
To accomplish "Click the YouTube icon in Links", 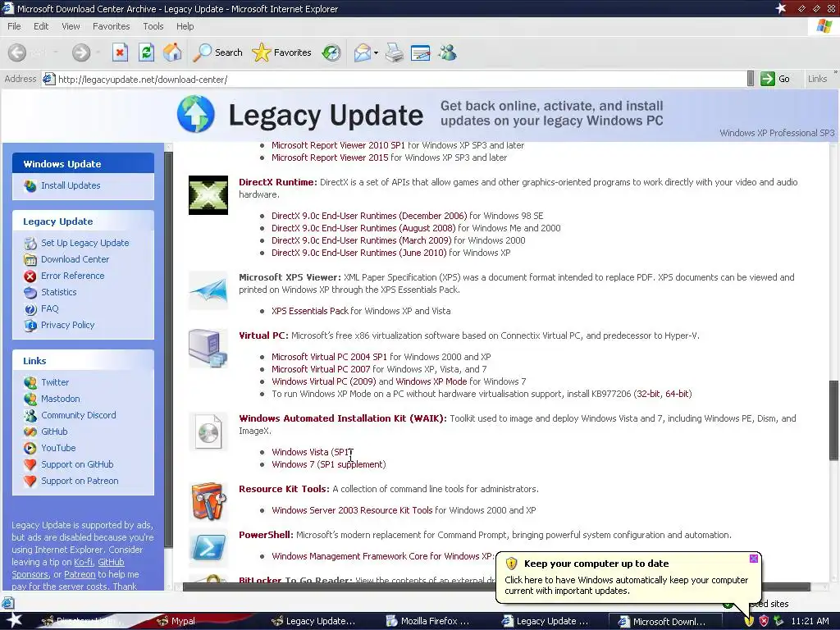I will (30, 449).
